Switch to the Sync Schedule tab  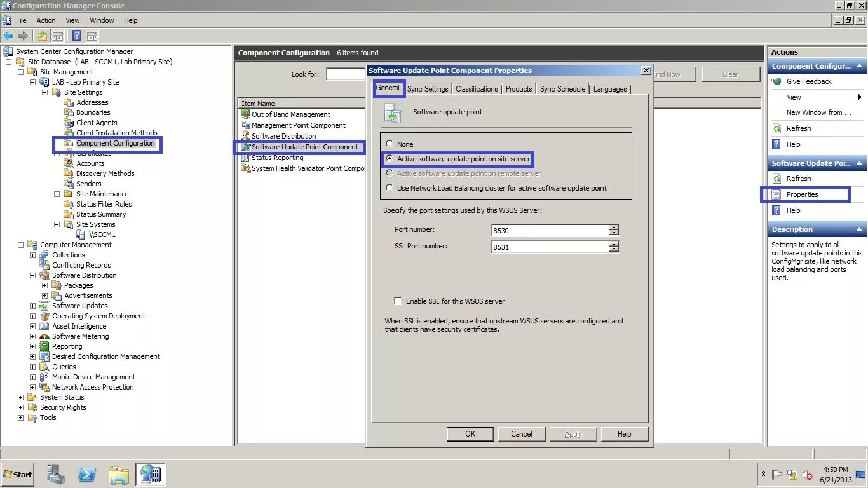coord(562,89)
